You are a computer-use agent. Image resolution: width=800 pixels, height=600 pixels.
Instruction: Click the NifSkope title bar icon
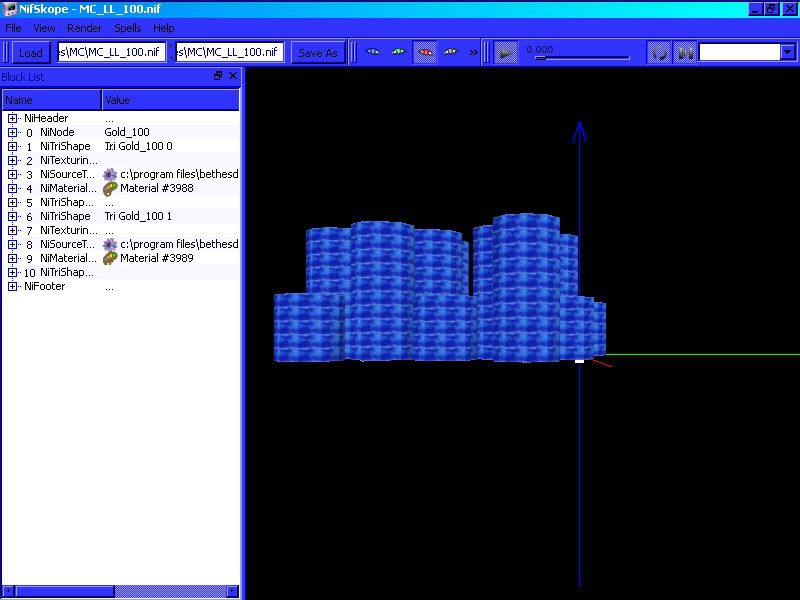pyautogui.click(x=10, y=9)
